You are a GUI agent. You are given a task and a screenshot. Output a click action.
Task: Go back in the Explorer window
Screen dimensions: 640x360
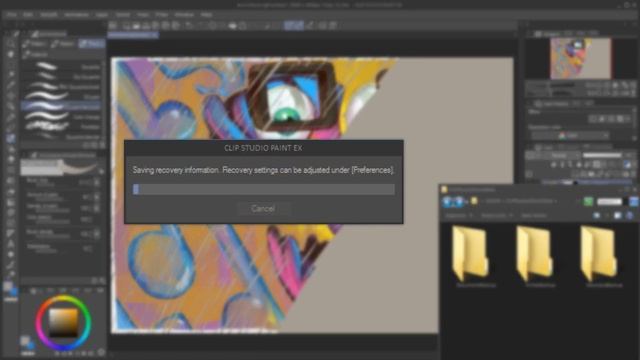[447, 201]
